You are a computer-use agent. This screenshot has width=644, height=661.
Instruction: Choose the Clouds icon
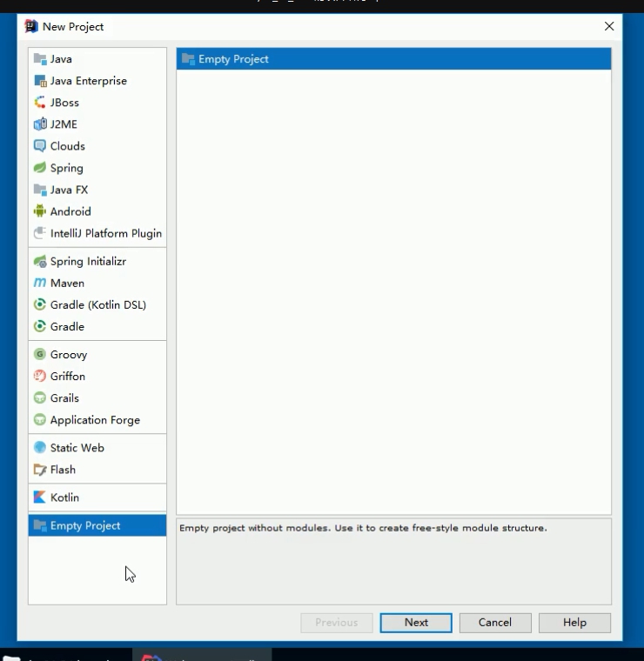click(x=40, y=146)
